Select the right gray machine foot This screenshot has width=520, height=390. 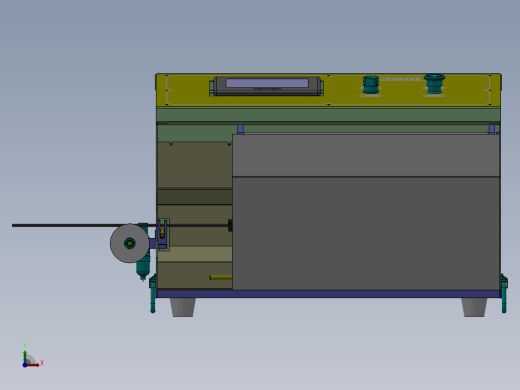(474, 307)
